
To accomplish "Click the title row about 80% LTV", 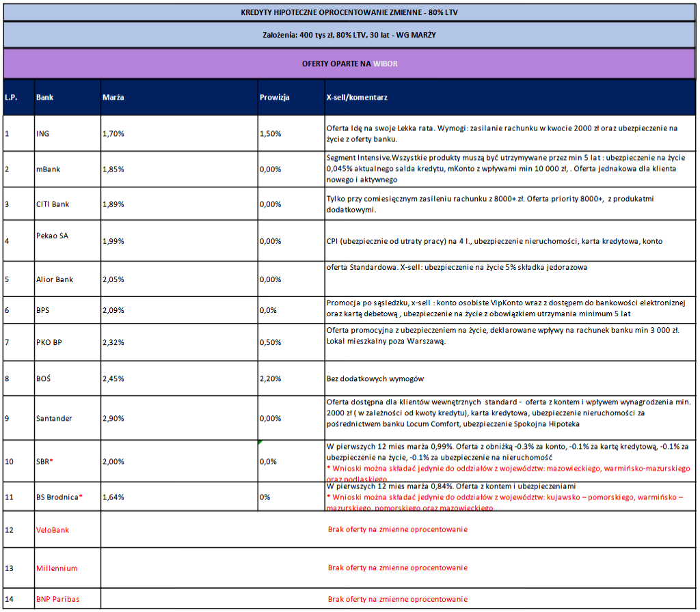I will pos(350,13).
